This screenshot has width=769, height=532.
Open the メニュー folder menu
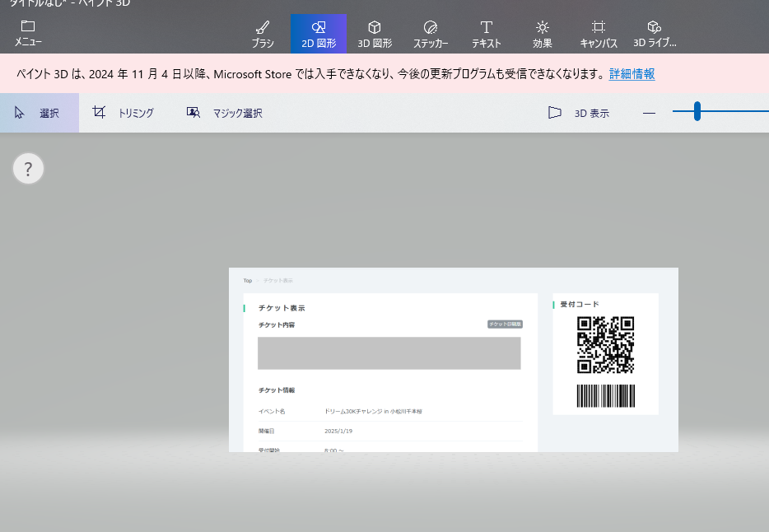[28, 33]
